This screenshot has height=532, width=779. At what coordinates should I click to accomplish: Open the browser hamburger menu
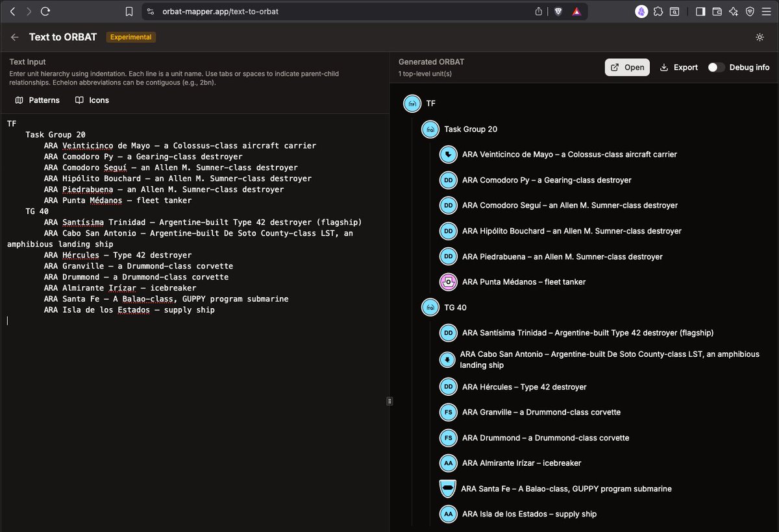(767, 11)
